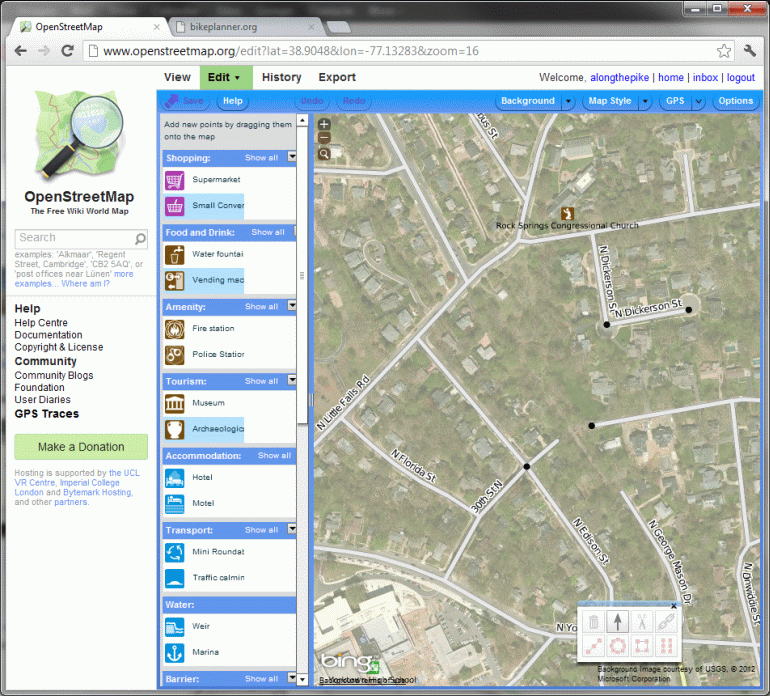Image resolution: width=770 pixels, height=696 pixels.
Task: Select the Small Convenience store basket icon
Action: [174, 206]
